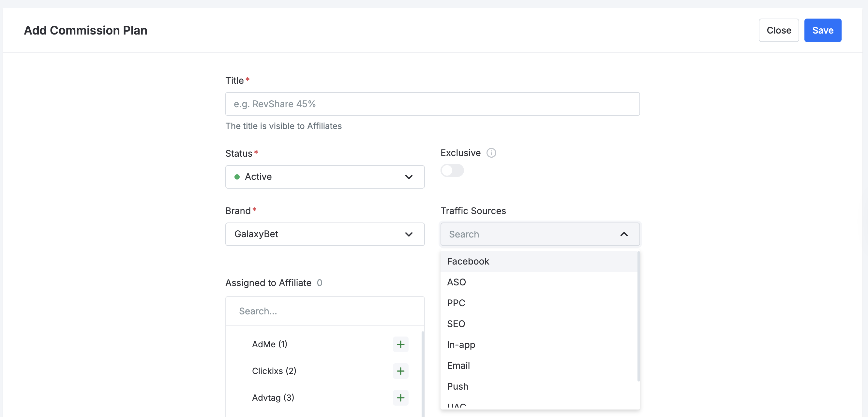Add Advtag (3) affiliate with plus icon

(x=400, y=398)
